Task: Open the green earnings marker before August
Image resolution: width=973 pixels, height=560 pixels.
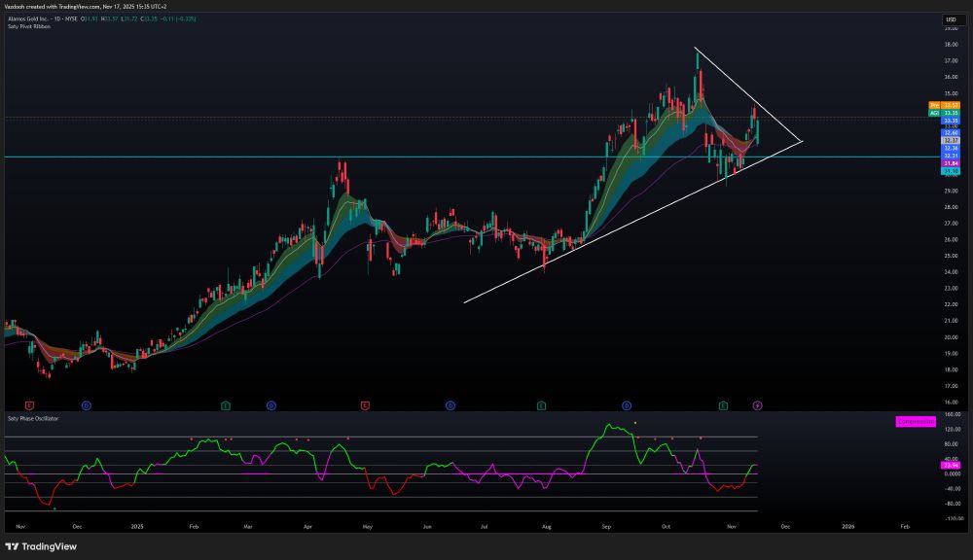Action: (542, 405)
